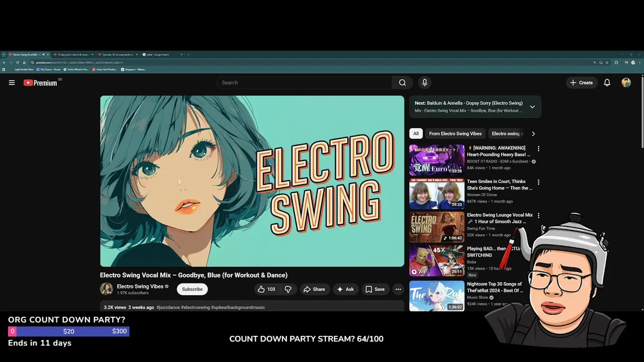The image size is (644, 362).
Task: Select the All filter chip
Action: pos(416,134)
